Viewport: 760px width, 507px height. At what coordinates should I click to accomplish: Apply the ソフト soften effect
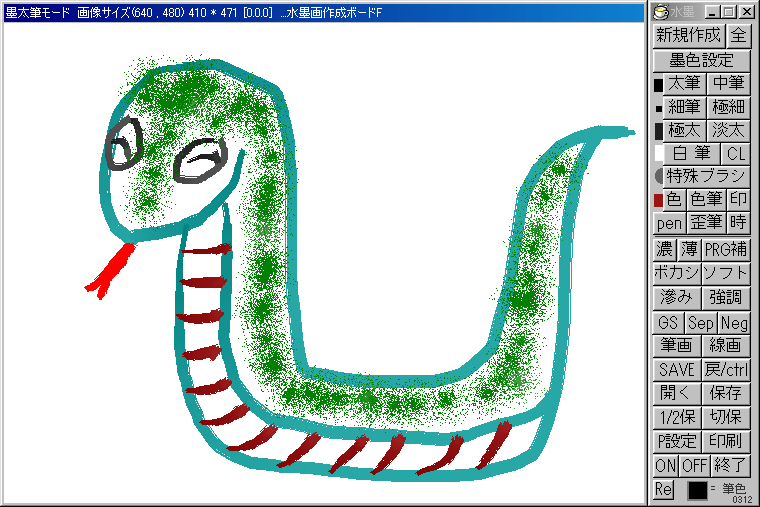[726, 273]
